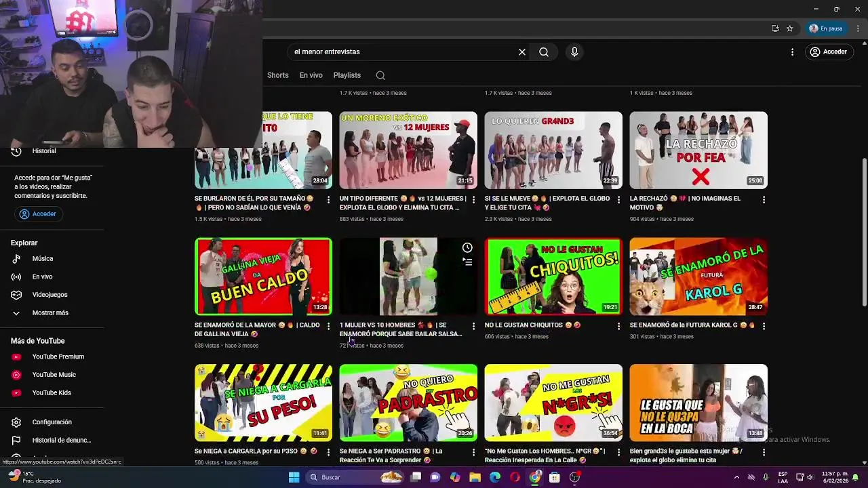Open 'LO QUIEREN GR4ND3' video thumbnail
Viewport: 868px width, 488px height.
553,150
